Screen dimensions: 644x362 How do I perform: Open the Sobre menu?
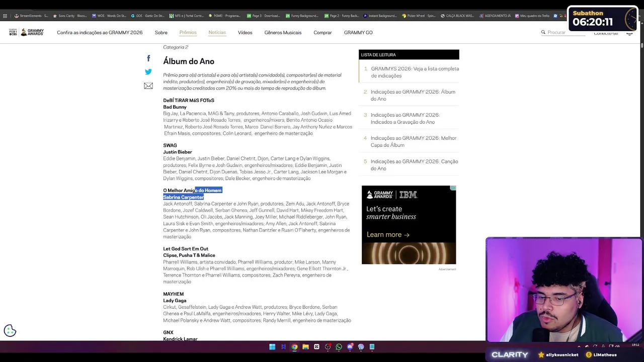coord(161,33)
